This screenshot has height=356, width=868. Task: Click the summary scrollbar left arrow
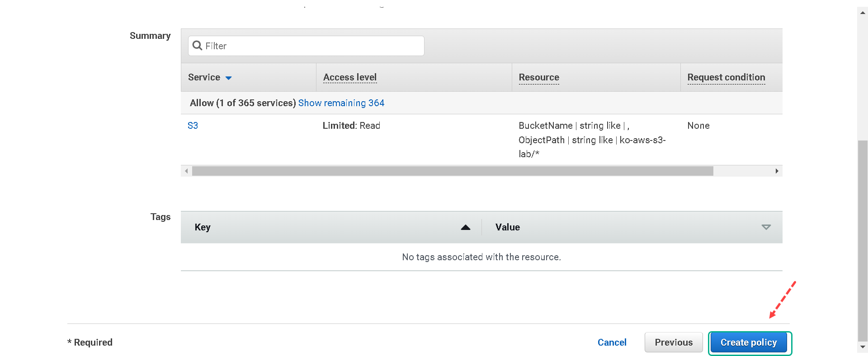coord(186,171)
